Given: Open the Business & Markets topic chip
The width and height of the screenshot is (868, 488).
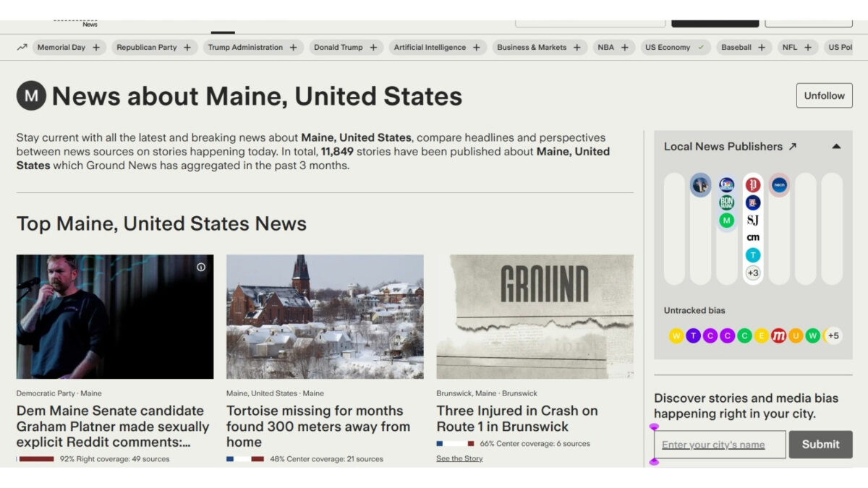Looking at the screenshot, I should (x=539, y=48).
